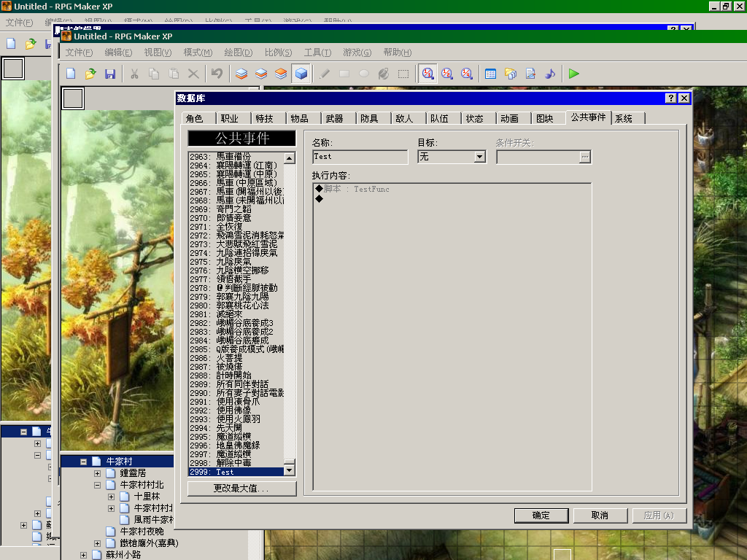
Task: Click the Undo arrow icon
Action: (x=217, y=74)
